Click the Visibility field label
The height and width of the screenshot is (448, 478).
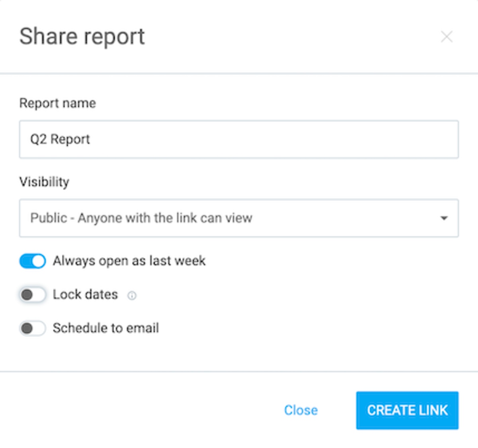coord(44,182)
